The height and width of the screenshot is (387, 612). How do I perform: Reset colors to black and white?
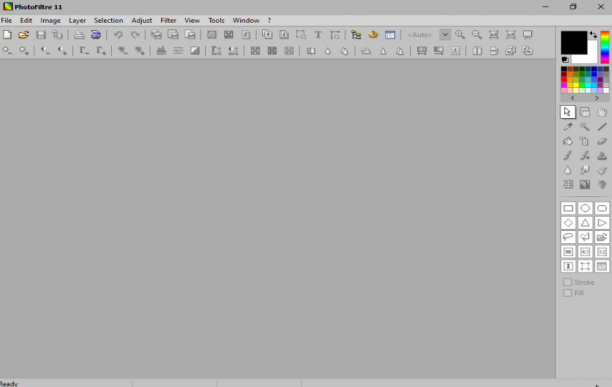(565, 60)
